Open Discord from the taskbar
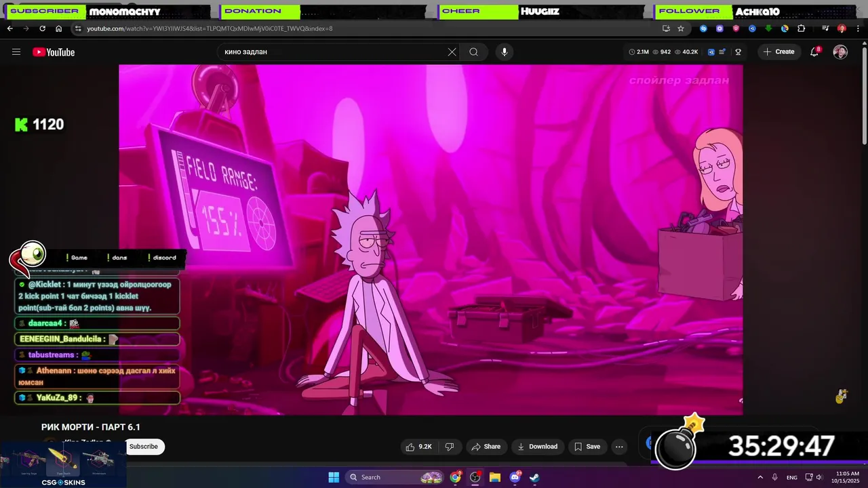The height and width of the screenshot is (488, 868). click(x=515, y=477)
